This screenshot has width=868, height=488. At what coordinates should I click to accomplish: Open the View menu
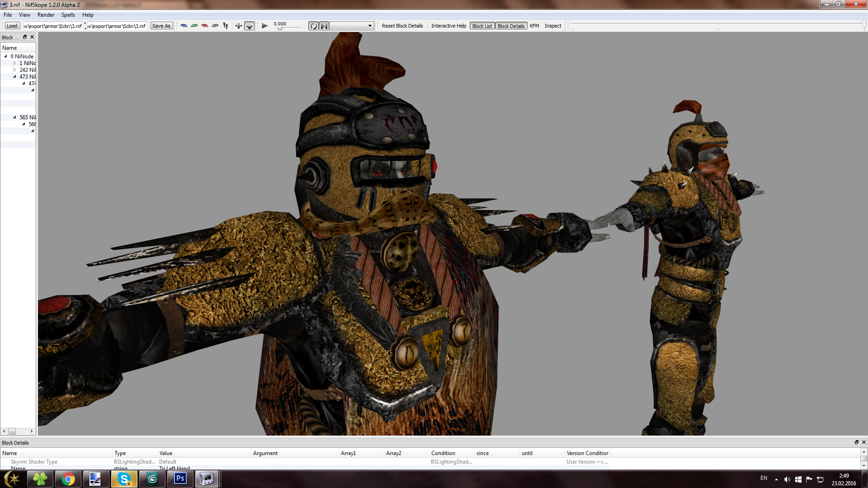tap(24, 15)
